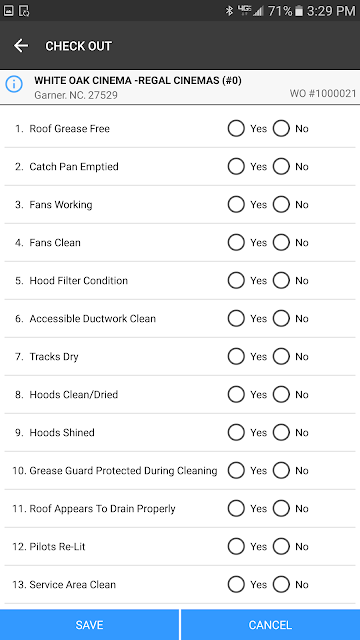Mark Fans Working as Yes
Viewport: 360px width, 640px height.
236,204
